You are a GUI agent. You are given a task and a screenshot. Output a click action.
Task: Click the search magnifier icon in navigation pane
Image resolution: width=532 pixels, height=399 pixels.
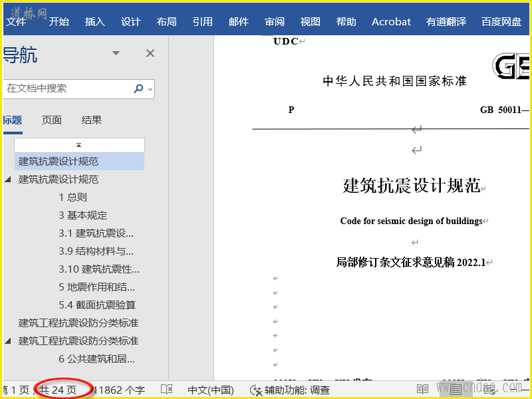(x=138, y=88)
